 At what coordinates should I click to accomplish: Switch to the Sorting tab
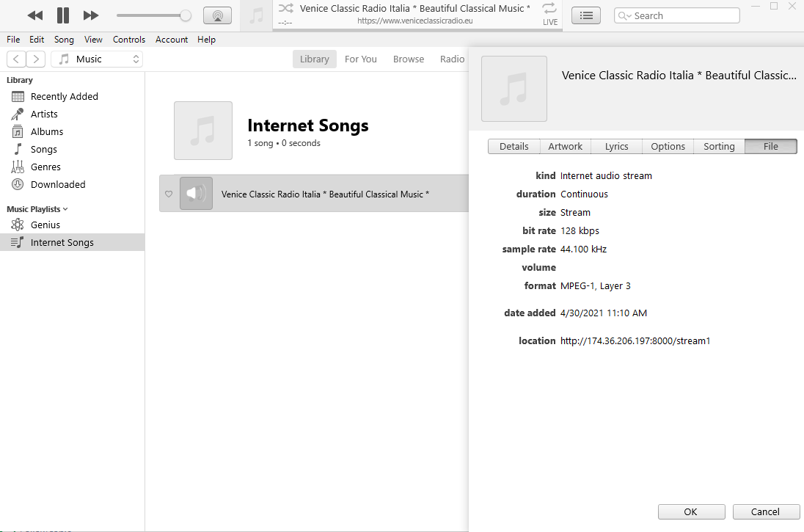[x=719, y=146]
